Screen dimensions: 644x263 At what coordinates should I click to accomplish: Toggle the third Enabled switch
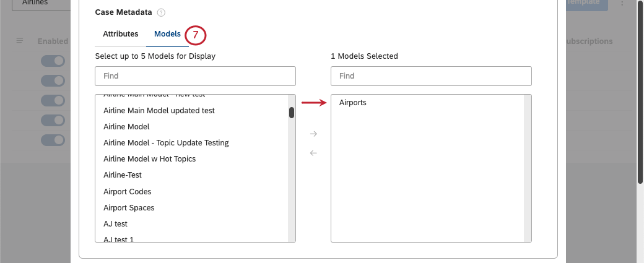pos(53,100)
